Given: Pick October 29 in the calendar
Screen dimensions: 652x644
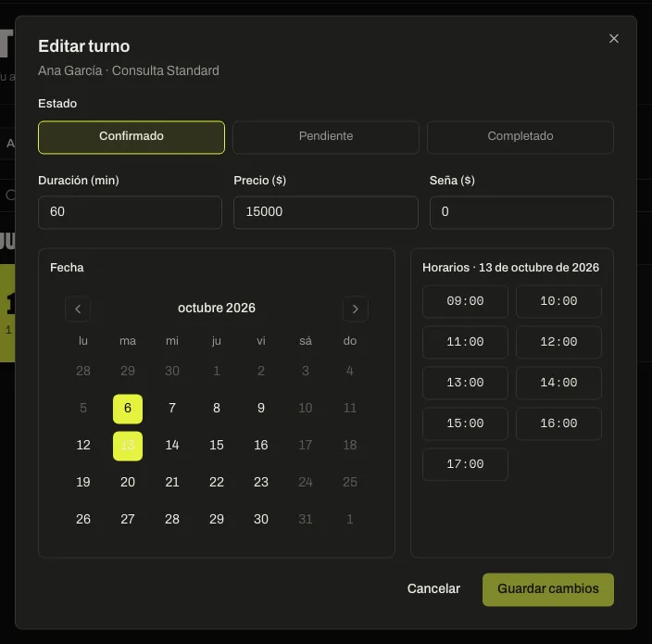Looking at the screenshot, I should [x=217, y=520].
